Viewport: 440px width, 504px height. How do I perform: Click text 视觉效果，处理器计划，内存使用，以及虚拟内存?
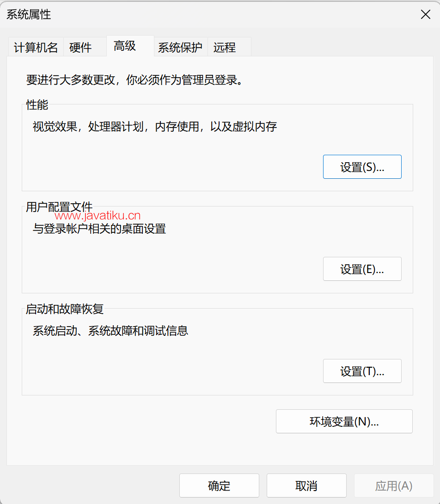[155, 127]
